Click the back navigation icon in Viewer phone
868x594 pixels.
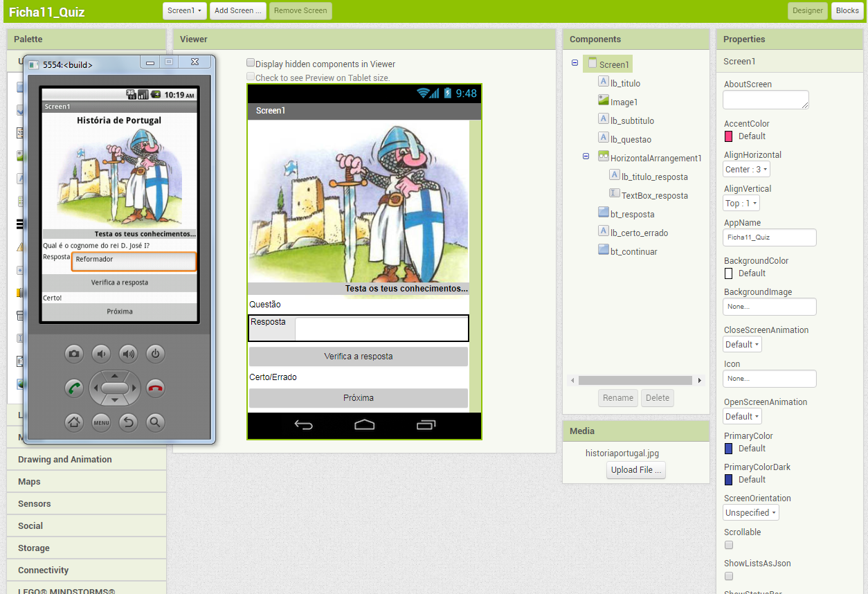[x=304, y=425]
